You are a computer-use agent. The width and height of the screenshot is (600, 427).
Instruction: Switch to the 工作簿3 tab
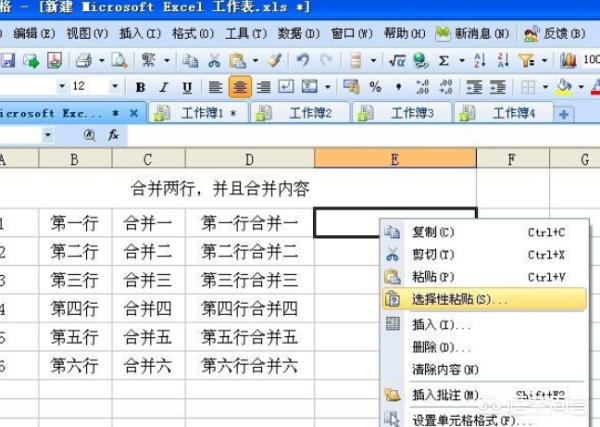coord(401,113)
